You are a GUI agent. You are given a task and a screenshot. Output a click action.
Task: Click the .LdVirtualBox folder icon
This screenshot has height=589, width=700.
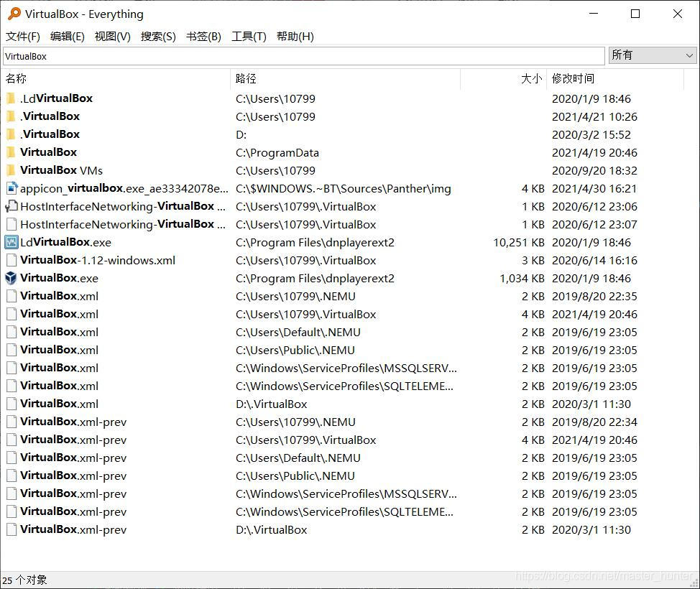click(11, 98)
